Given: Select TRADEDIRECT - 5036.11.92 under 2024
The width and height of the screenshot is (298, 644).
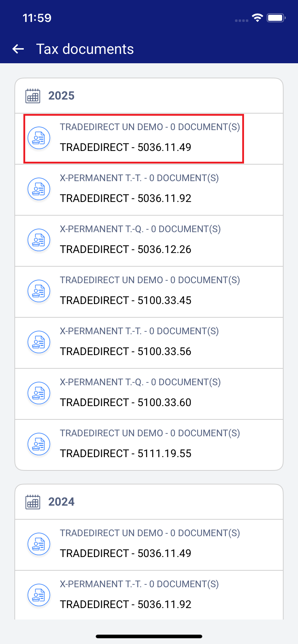Looking at the screenshot, I should pos(126,604).
